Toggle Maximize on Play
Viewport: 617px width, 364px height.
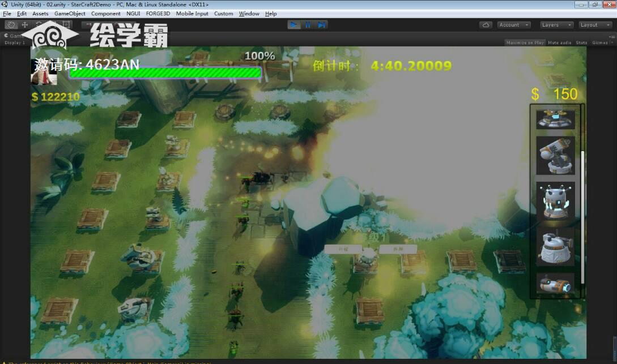coord(525,42)
